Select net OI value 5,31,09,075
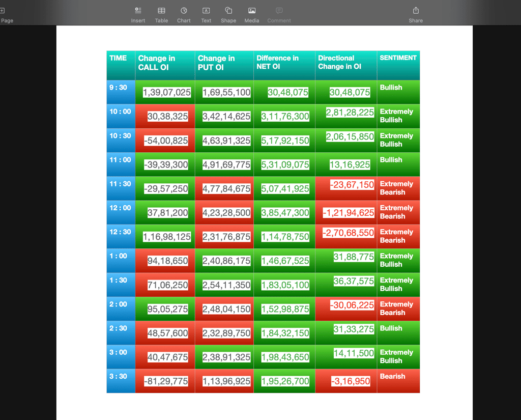The width and height of the screenshot is (521, 420). 285,164
